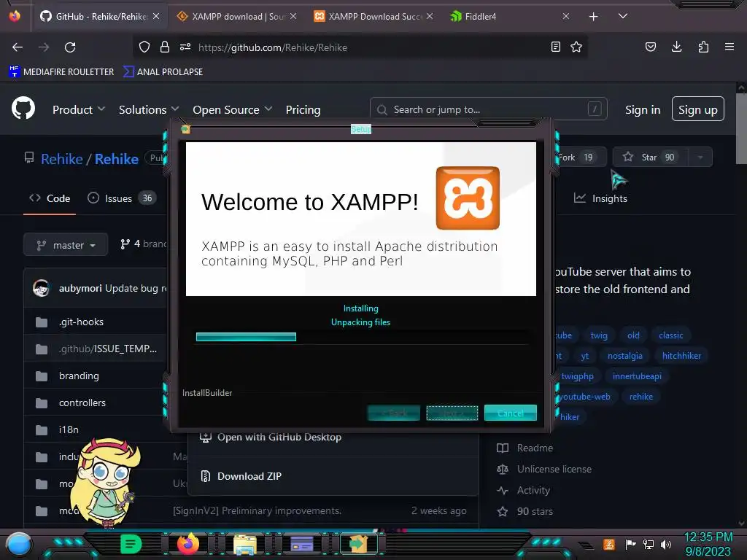
Task: Star the Rehike repository
Action: 650,157
